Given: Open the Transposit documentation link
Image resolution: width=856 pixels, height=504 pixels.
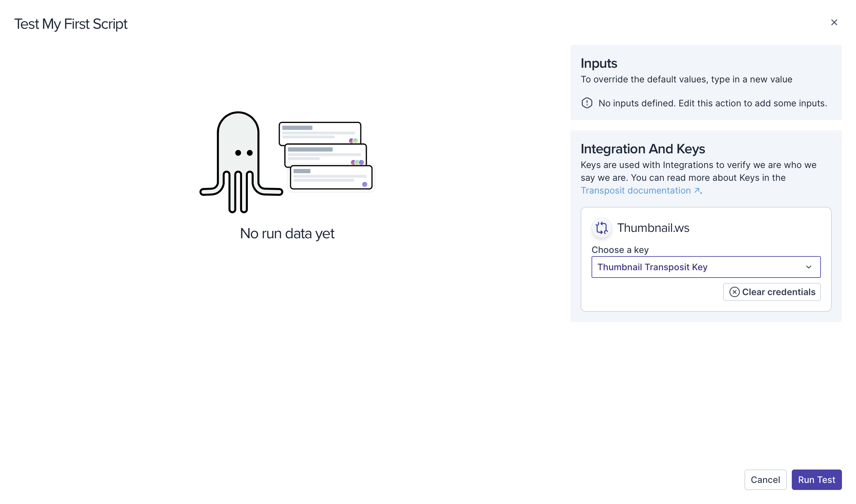Looking at the screenshot, I should point(636,191).
